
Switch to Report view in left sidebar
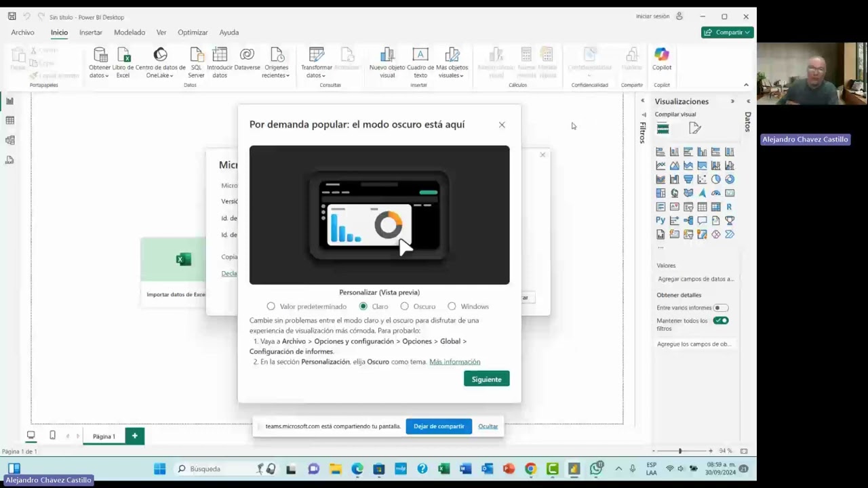[x=9, y=101]
